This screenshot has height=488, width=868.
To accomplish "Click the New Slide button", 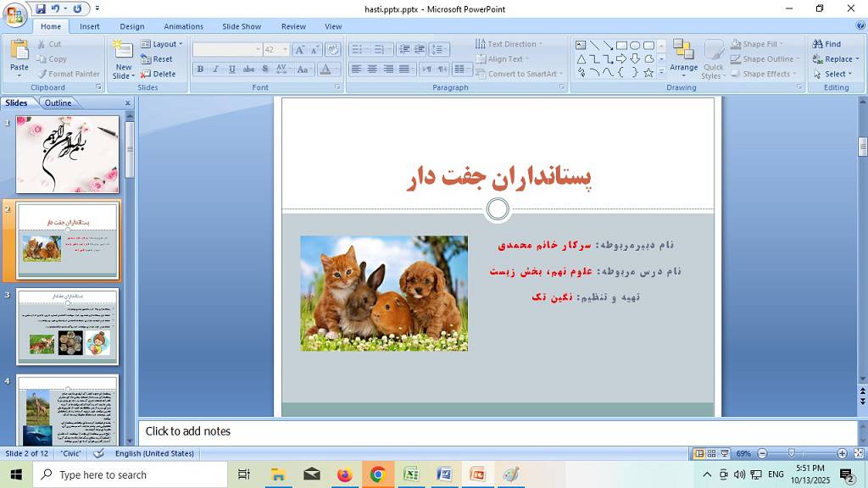I will [121, 58].
